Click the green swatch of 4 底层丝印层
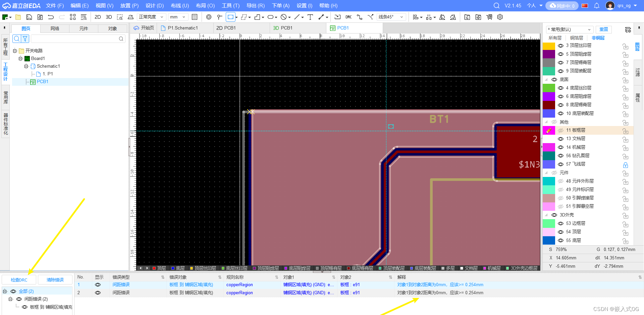This screenshot has width=644, height=315. [549, 88]
